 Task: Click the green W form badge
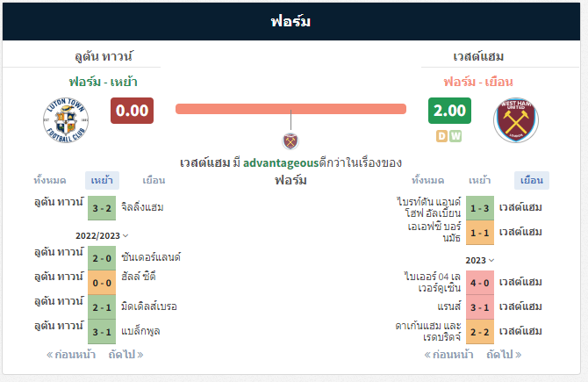click(455, 136)
